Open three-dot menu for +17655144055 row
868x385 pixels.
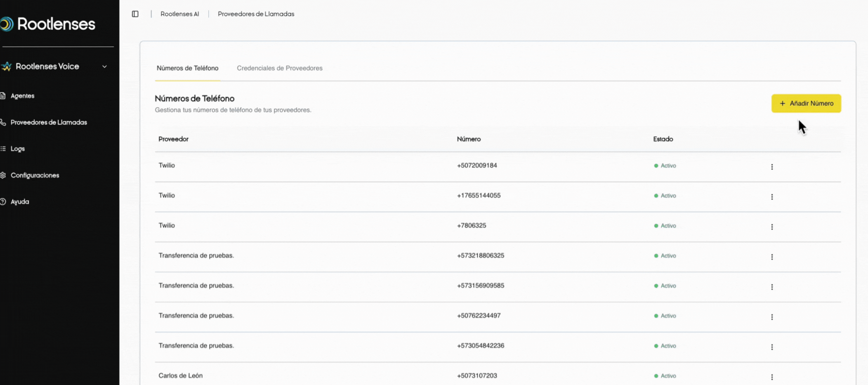coord(771,197)
